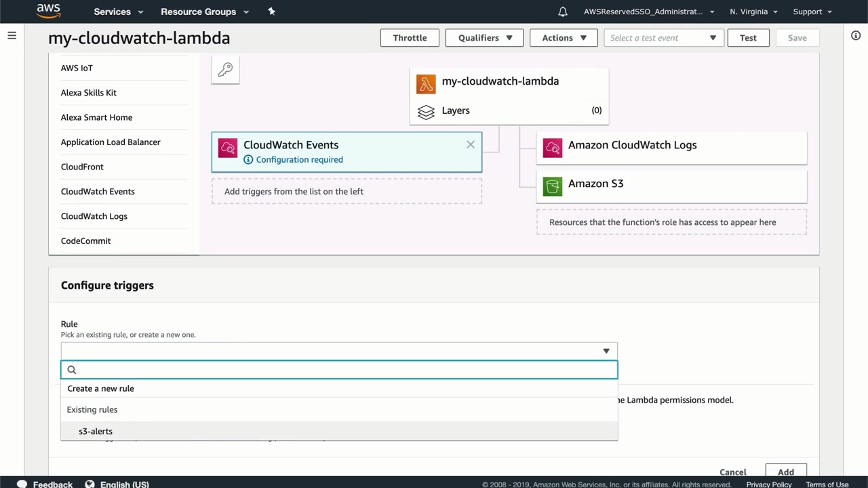Open the notifications bell
The height and width of the screenshot is (488, 868).
pyautogui.click(x=563, y=12)
